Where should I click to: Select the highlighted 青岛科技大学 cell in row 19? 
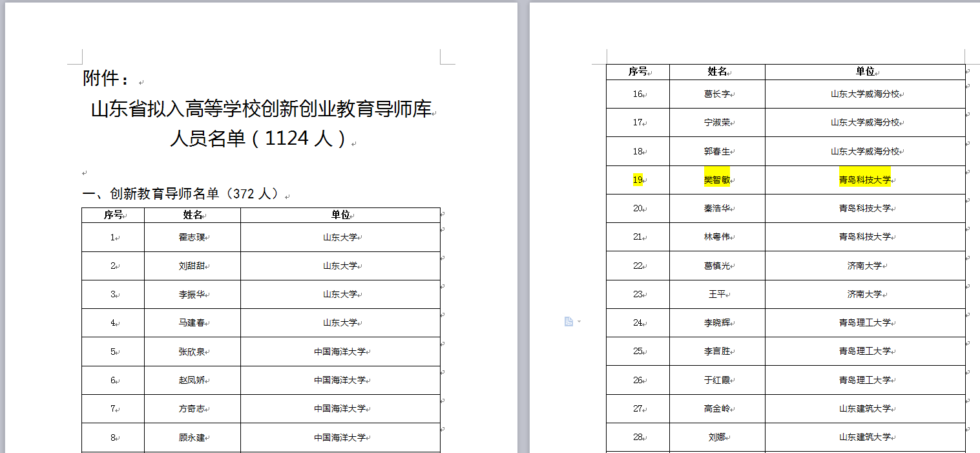(864, 180)
